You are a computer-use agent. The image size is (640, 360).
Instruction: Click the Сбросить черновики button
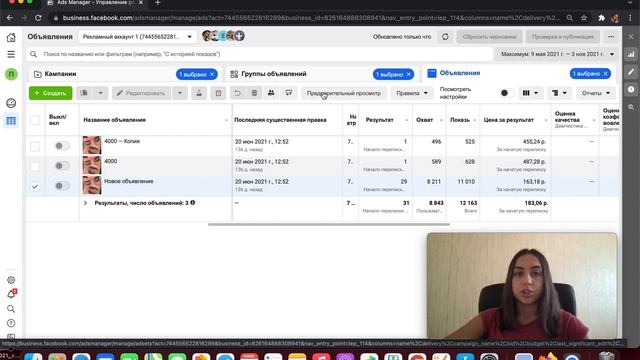point(489,37)
